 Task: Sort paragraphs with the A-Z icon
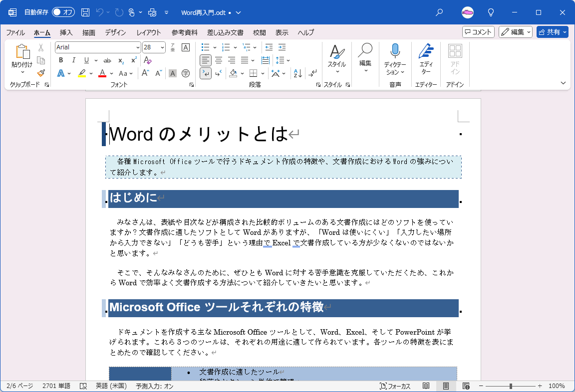298,73
